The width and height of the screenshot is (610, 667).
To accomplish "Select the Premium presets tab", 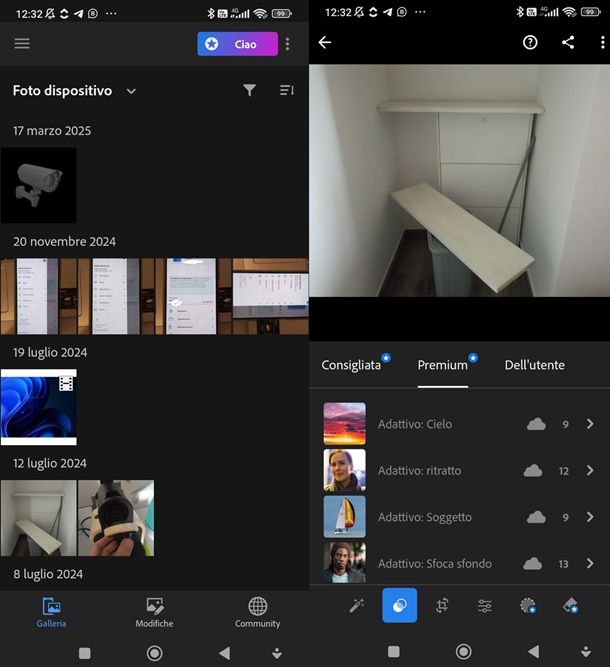I will (x=442, y=365).
